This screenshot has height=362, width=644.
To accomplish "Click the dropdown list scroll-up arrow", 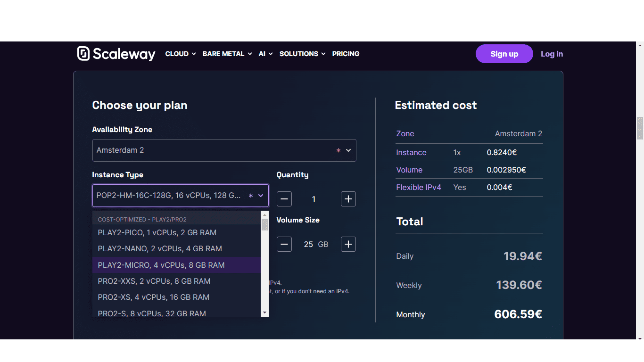I will pyautogui.click(x=264, y=215).
